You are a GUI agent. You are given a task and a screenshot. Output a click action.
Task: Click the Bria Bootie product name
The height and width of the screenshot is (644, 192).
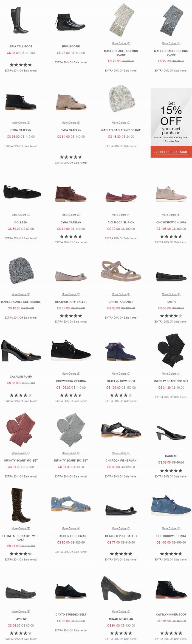[x=71, y=46]
